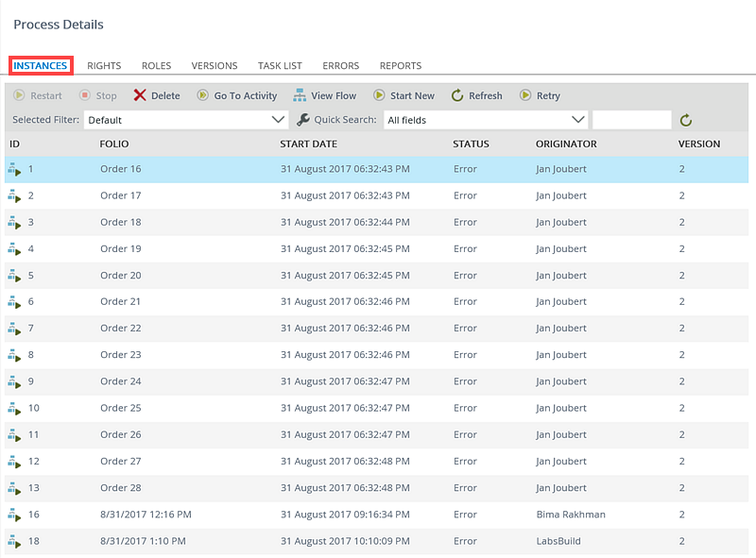The image size is (756, 558).
Task: Sort by the Version column header
Action: pyautogui.click(x=699, y=144)
